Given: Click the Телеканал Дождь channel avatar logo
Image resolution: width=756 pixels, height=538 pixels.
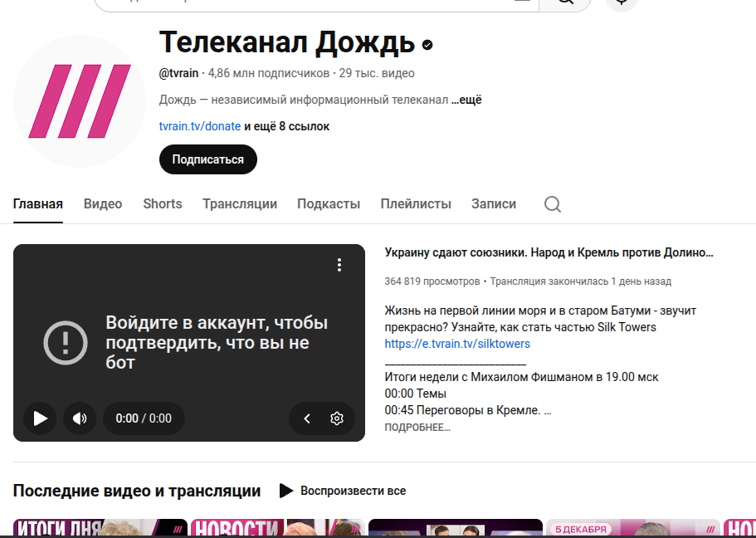Looking at the screenshot, I should click(x=80, y=101).
